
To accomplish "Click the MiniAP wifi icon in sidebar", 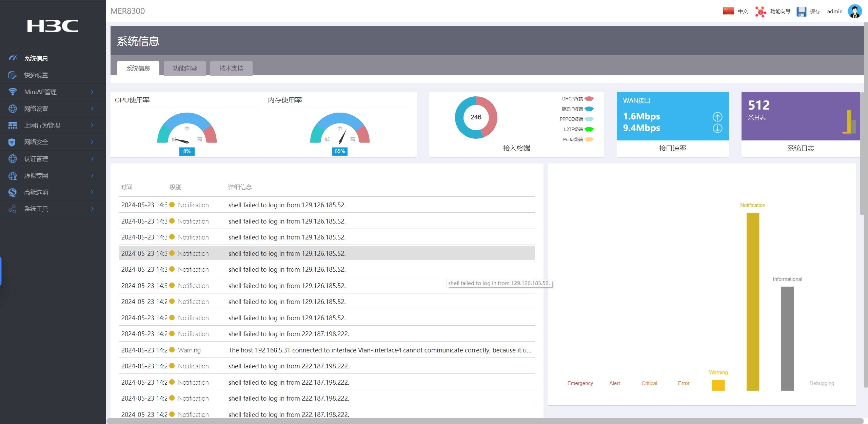I will pyautogui.click(x=13, y=92).
